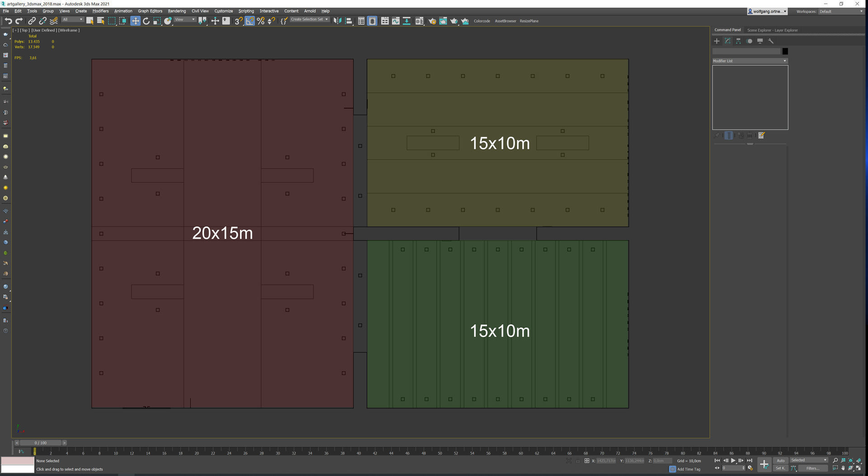868x476 pixels.
Task: Open the selection filter 'All' dropdown
Action: point(72,19)
